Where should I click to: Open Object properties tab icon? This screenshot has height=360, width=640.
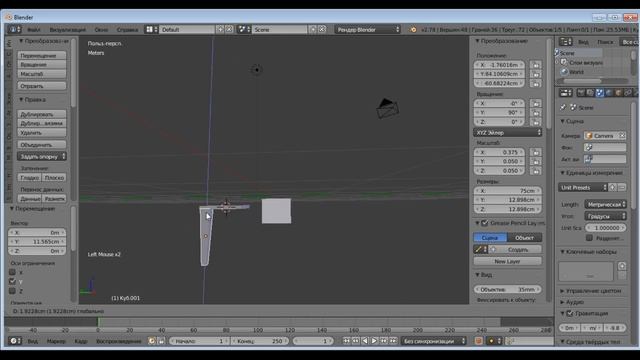click(x=618, y=93)
